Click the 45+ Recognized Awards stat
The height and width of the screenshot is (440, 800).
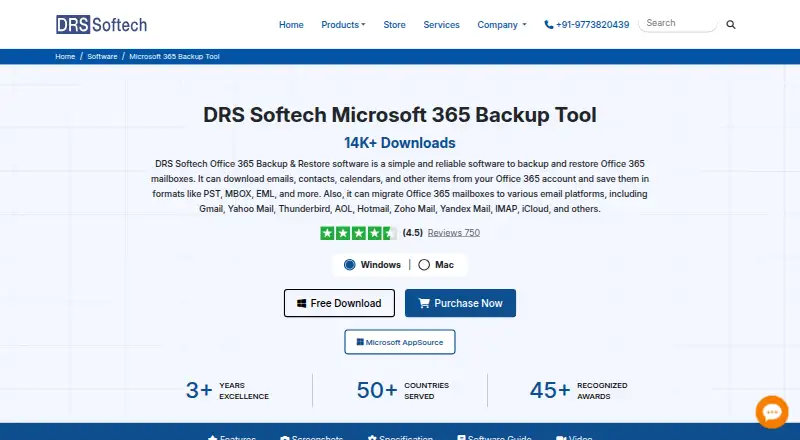[579, 390]
